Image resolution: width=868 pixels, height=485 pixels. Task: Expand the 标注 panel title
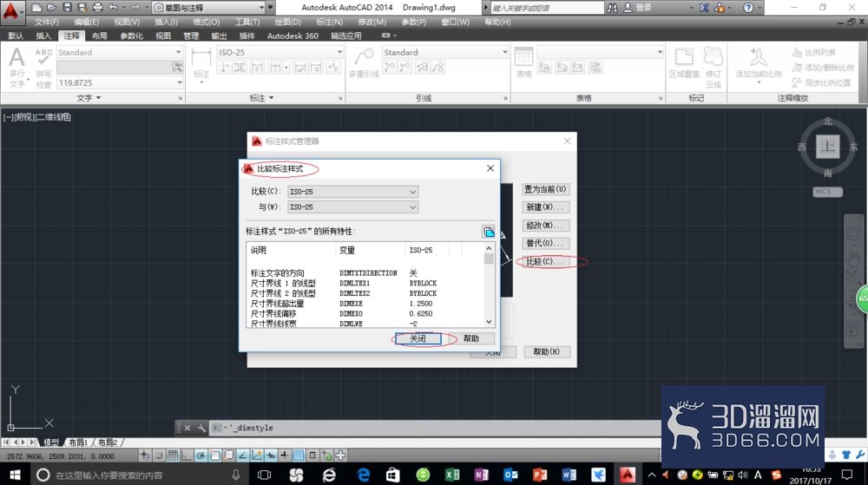click(262, 98)
